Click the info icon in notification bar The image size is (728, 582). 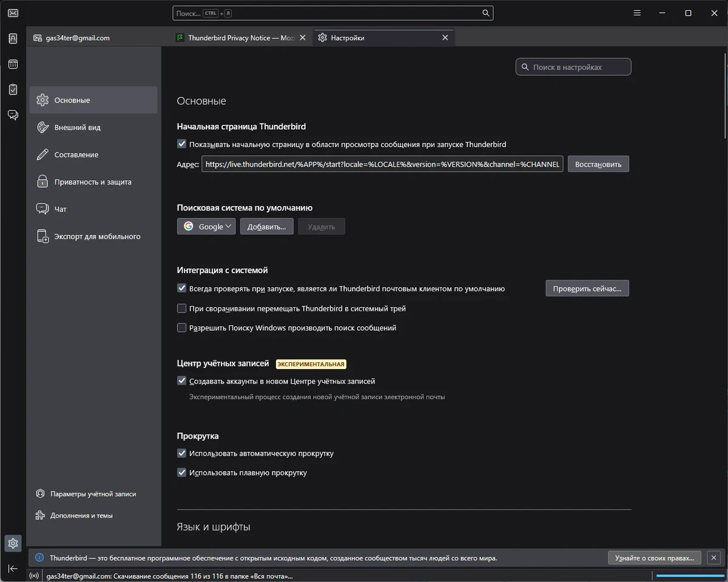(x=39, y=558)
